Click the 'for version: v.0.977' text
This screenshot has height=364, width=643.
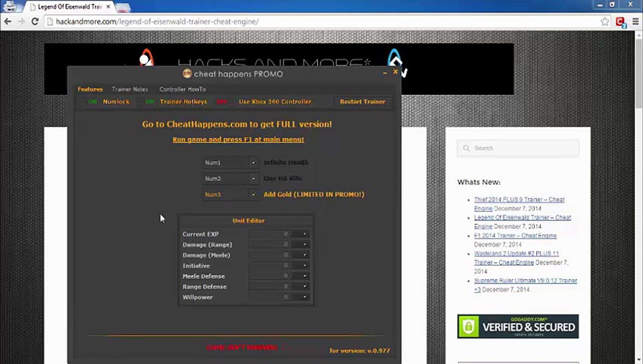[x=360, y=351]
